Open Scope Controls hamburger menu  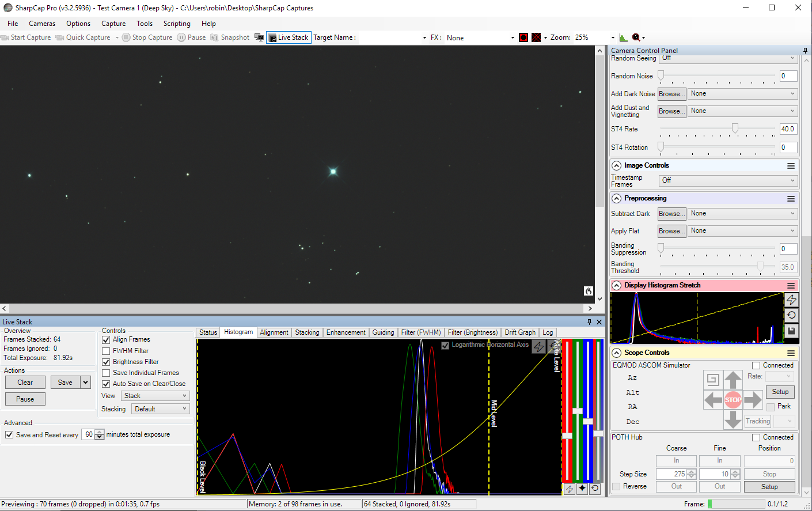click(x=791, y=353)
